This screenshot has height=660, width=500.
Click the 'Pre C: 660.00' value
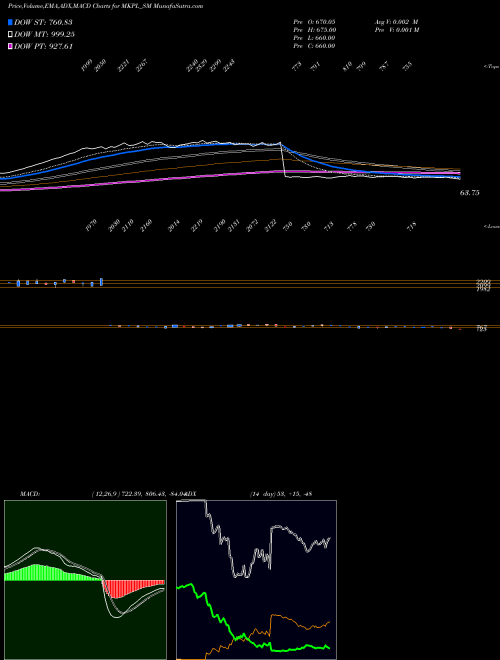tap(314, 46)
